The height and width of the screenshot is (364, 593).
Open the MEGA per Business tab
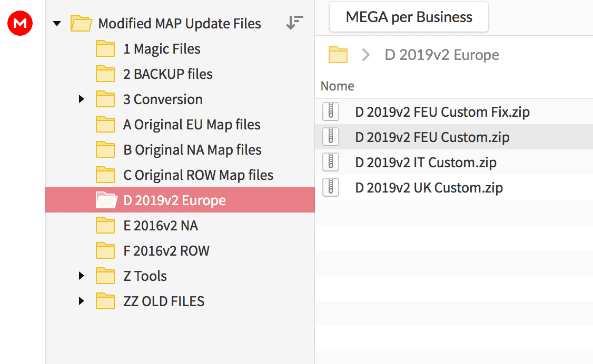pyautogui.click(x=409, y=17)
